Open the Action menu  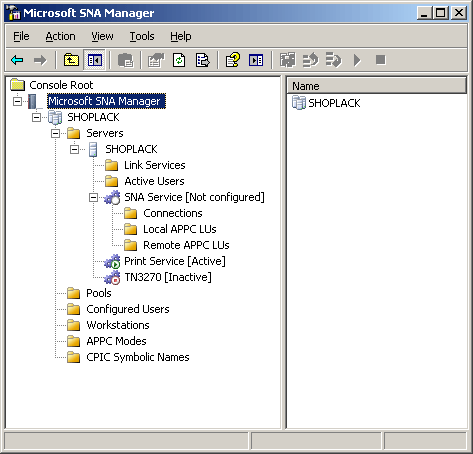[60, 36]
